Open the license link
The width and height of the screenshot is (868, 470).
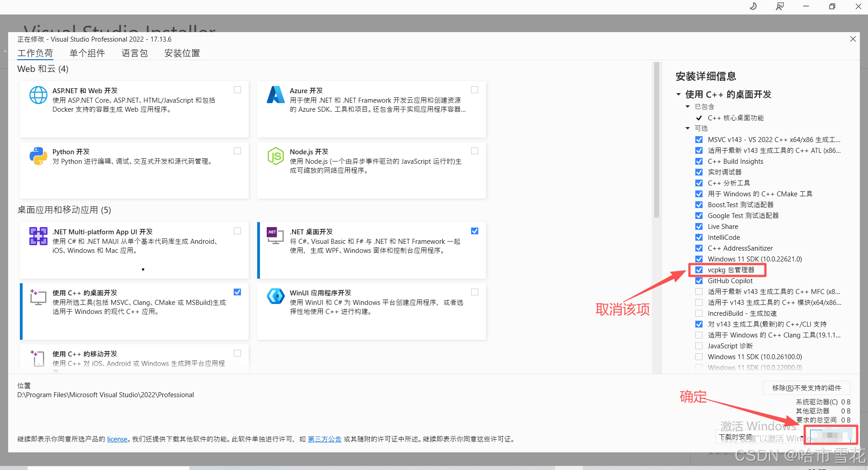point(117,439)
